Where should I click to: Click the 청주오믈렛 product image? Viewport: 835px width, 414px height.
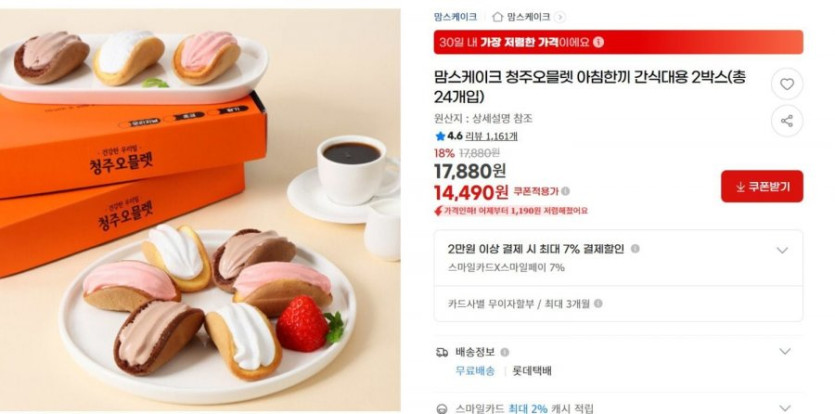200,210
